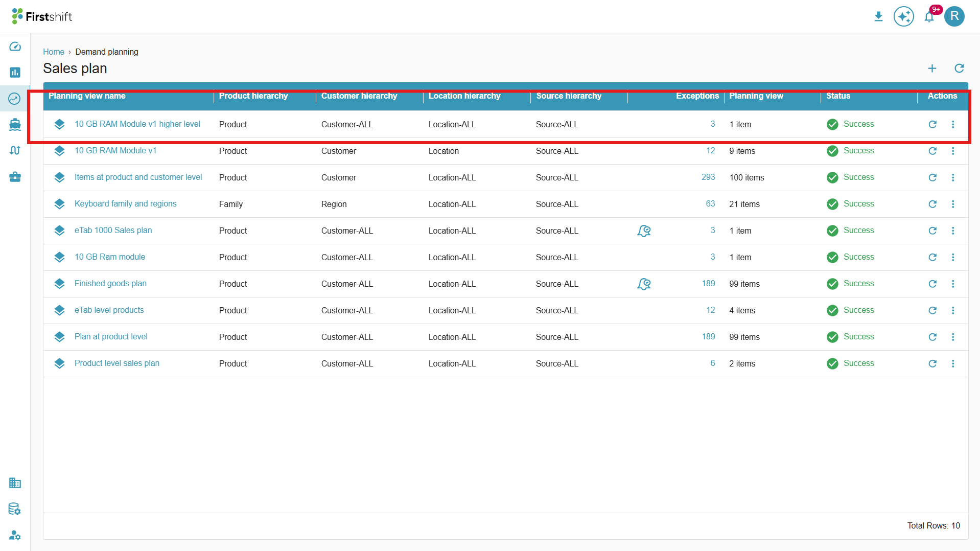Sort by Status column header
The image size is (980, 551).
[838, 96]
